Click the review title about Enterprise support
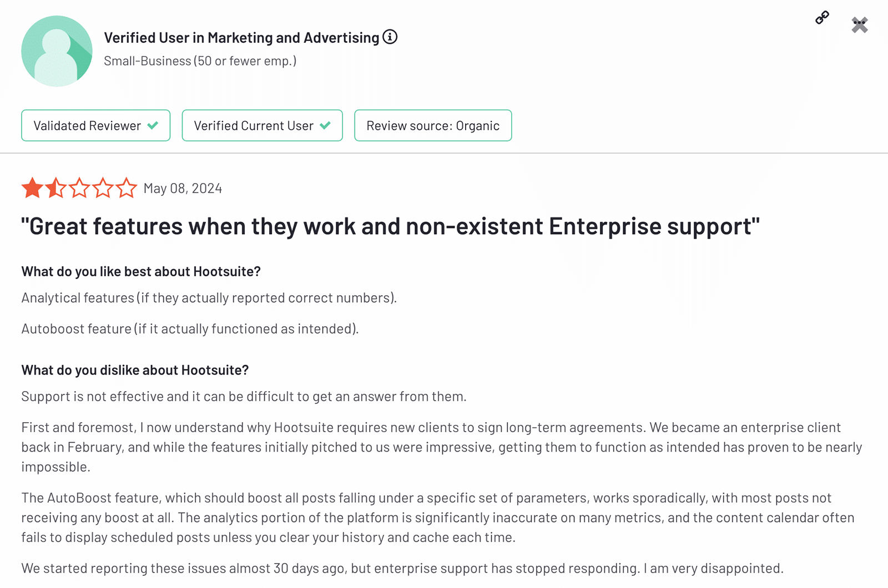 [390, 226]
